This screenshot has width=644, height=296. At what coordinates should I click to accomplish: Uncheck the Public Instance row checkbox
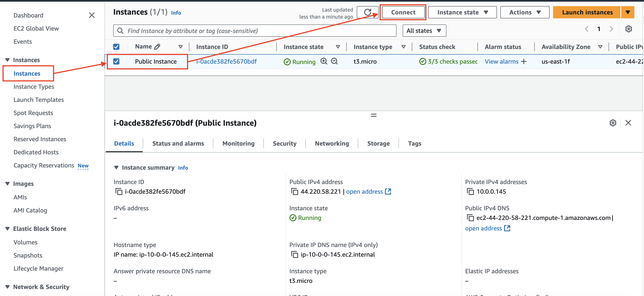tap(116, 61)
